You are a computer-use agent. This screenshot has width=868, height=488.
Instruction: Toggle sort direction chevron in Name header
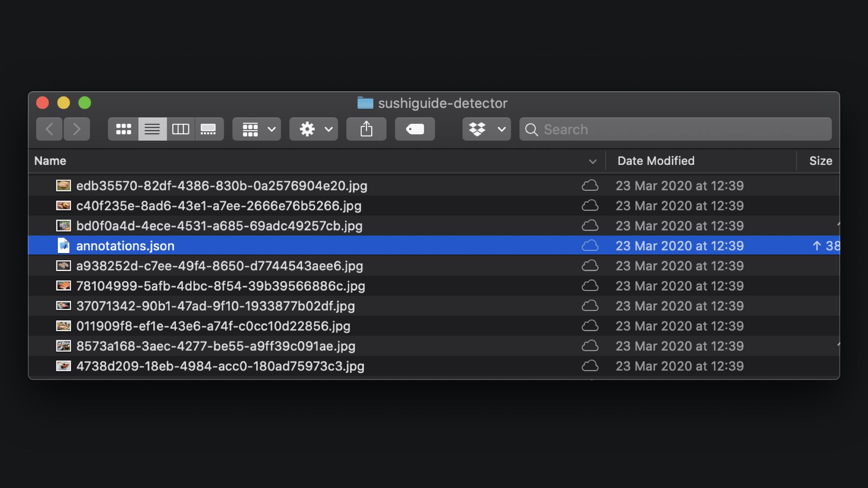point(593,161)
